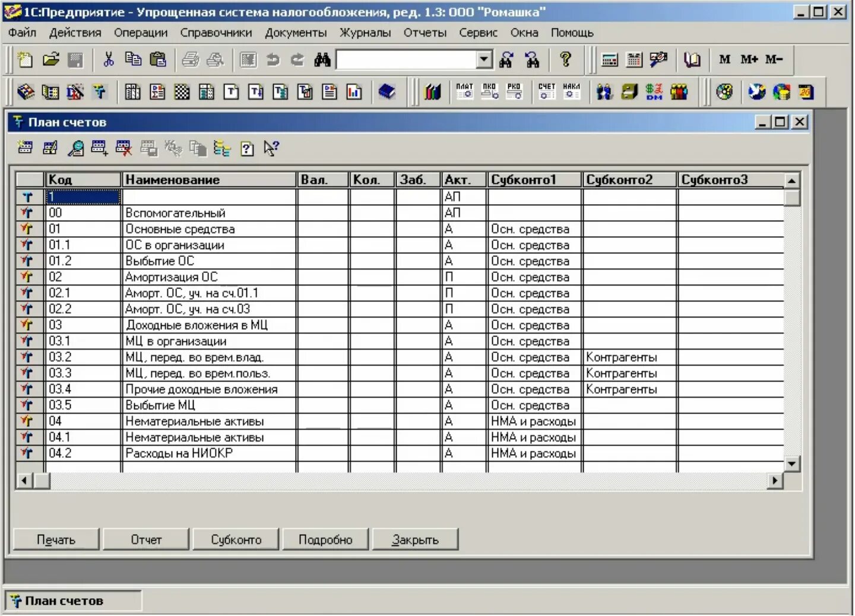Viewport: 855px width, 616px height.
Task: Click the СЧЕТ invoice document icon
Action: pyautogui.click(x=546, y=91)
